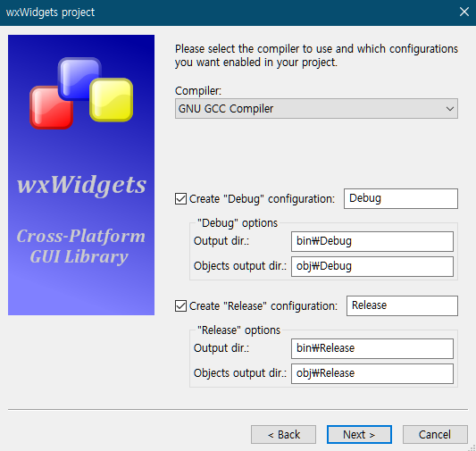Click the Create "Release" configuration label text
The height and width of the screenshot is (451, 476).
(263, 306)
